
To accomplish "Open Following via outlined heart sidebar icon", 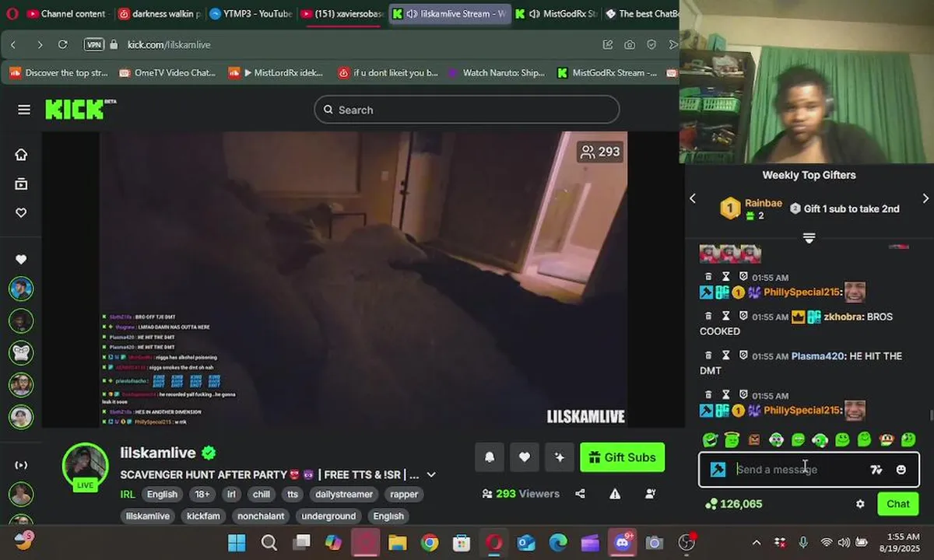I will coord(21,213).
